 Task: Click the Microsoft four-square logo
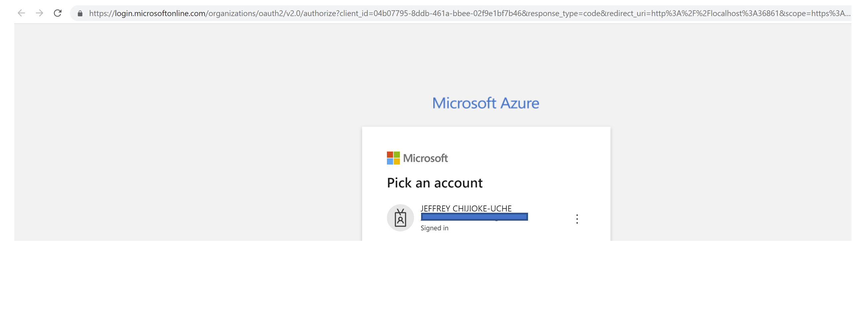click(x=393, y=158)
